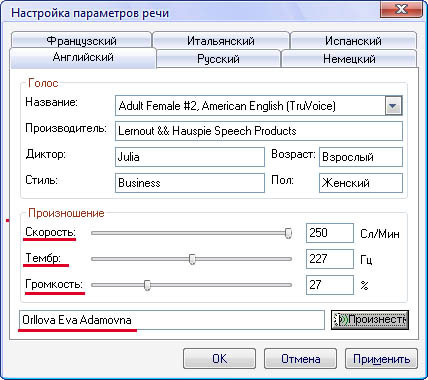Viewport: 428px width, 380px height.
Task: Click the Сл/Мин unit text
Action: (x=380, y=234)
